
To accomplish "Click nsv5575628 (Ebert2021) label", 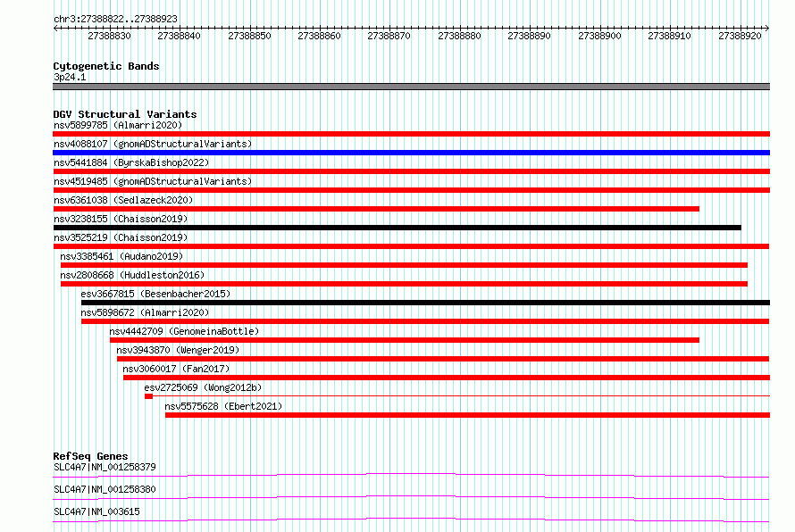I will [223, 406].
